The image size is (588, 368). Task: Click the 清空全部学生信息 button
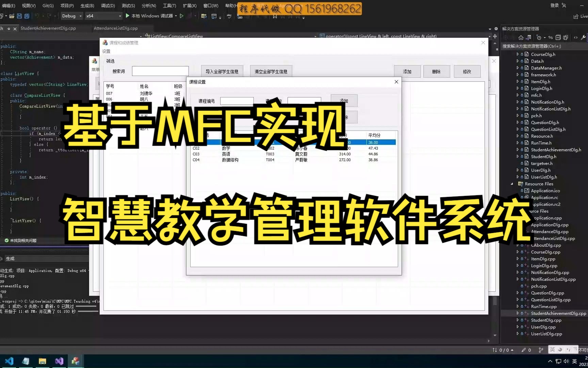(x=271, y=72)
